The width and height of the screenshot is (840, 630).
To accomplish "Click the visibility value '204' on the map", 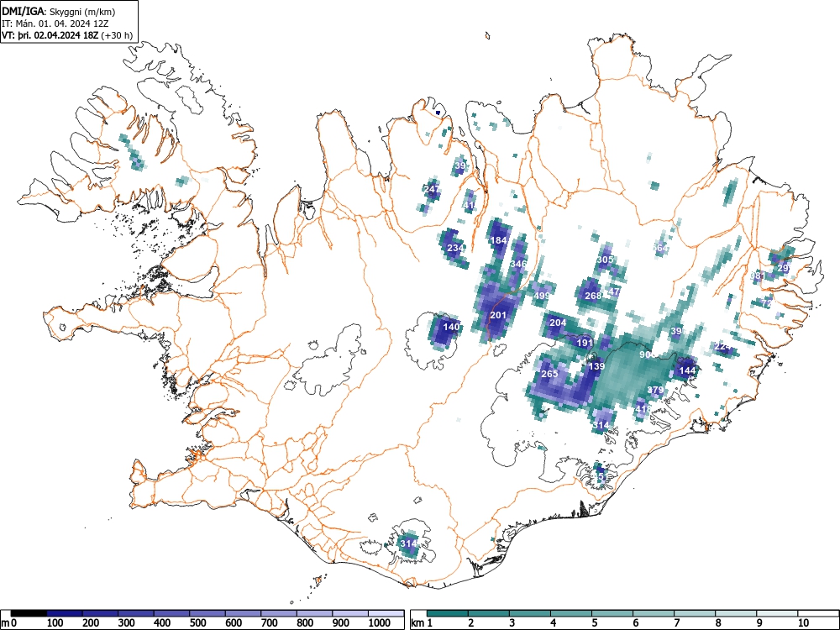I will pos(558,323).
